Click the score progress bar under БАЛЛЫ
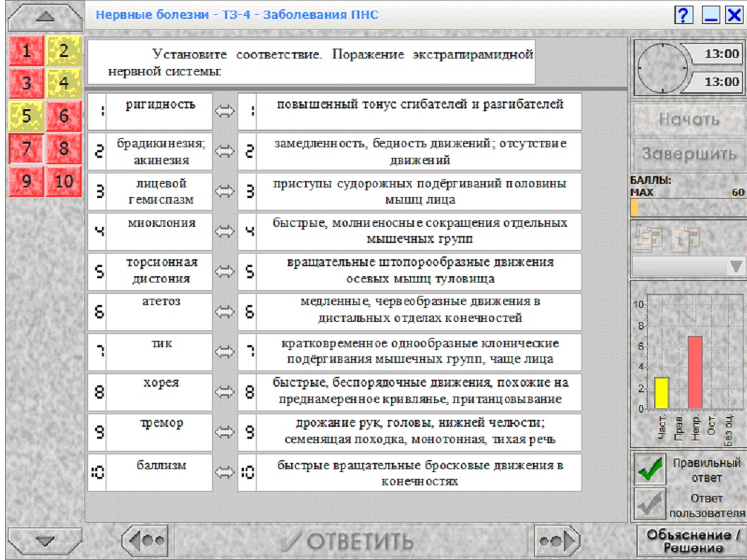The width and height of the screenshot is (747, 560). (687, 208)
